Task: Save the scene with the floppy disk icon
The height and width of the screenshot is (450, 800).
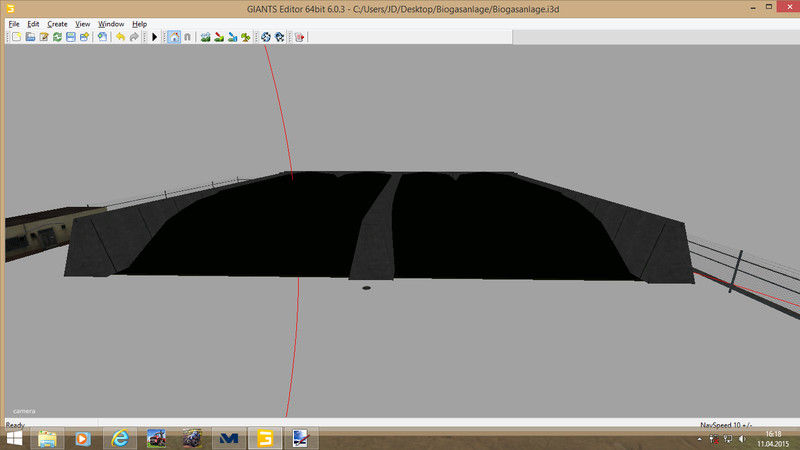Action: tap(71, 37)
